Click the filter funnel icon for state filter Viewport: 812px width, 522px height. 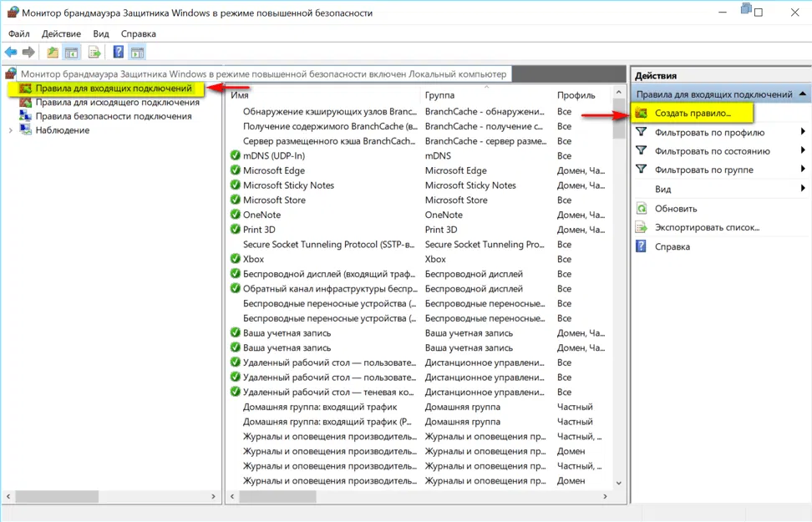click(x=641, y=150)
